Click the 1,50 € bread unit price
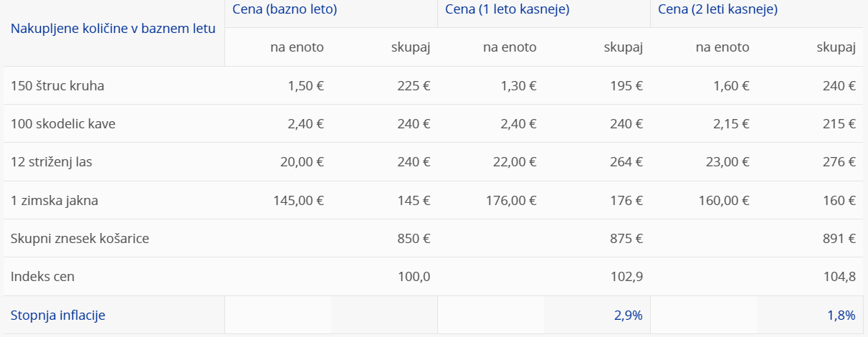This screenshot has height=337, width=868. point(305,86)
